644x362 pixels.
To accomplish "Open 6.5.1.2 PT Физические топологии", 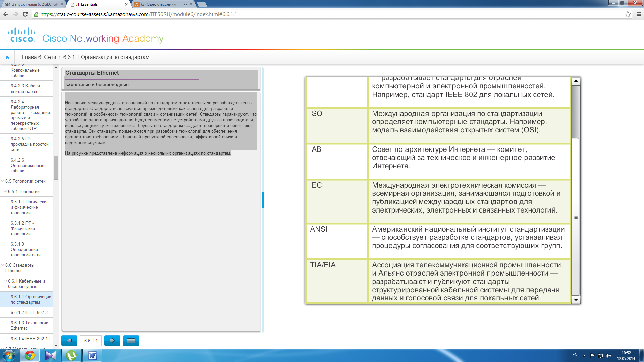I will (x=26, y=228).
